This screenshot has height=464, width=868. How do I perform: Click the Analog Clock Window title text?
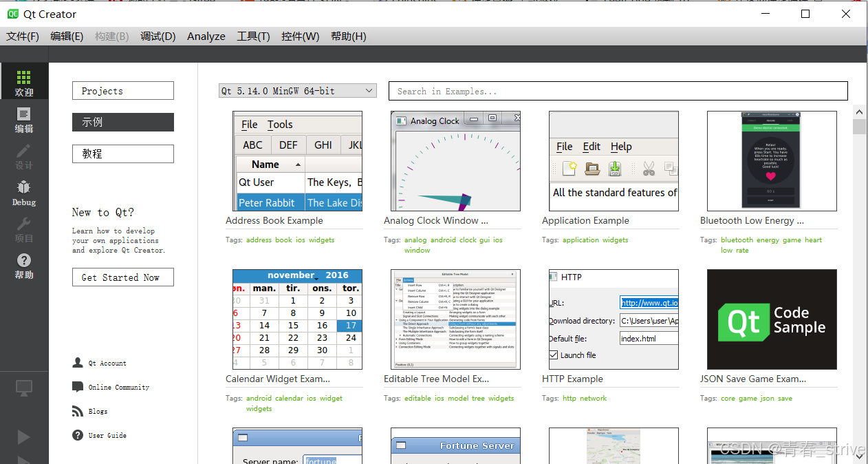pyautogui.click(x=436, y=220)
